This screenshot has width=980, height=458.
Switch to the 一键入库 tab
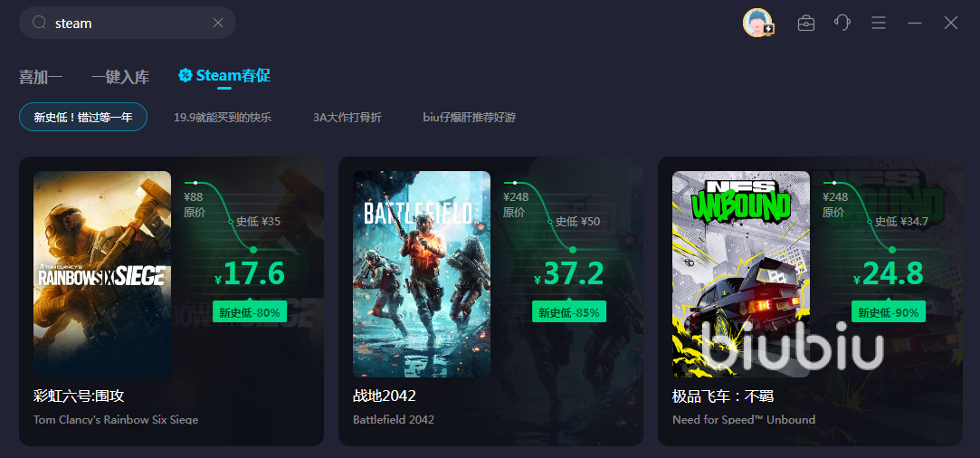(x=120, y=77)
